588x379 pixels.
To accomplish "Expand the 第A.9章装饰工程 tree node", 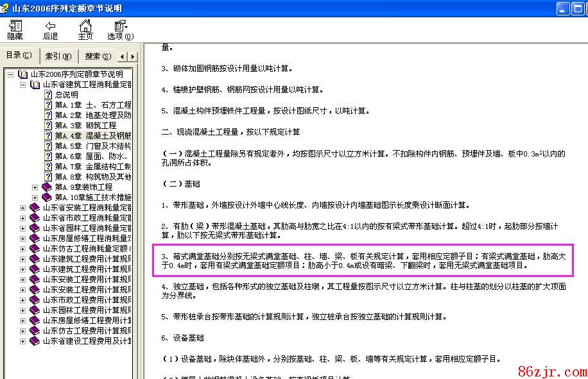I will 35,187.
